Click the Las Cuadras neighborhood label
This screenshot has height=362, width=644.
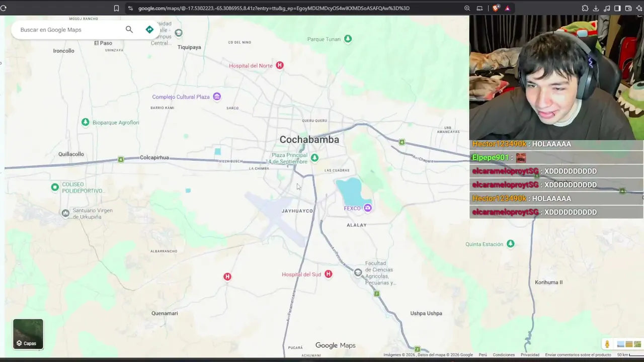pos(337,170)
